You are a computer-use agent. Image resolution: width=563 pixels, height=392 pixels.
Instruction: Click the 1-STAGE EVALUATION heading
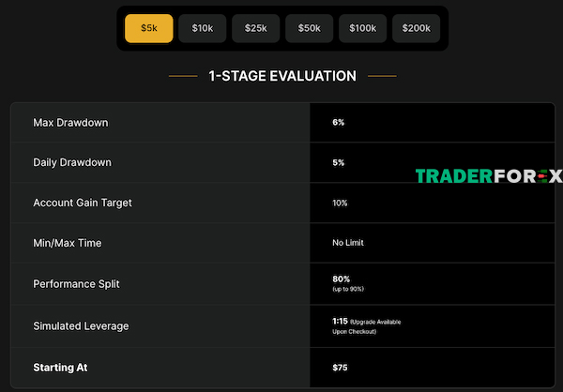(281, 76)
